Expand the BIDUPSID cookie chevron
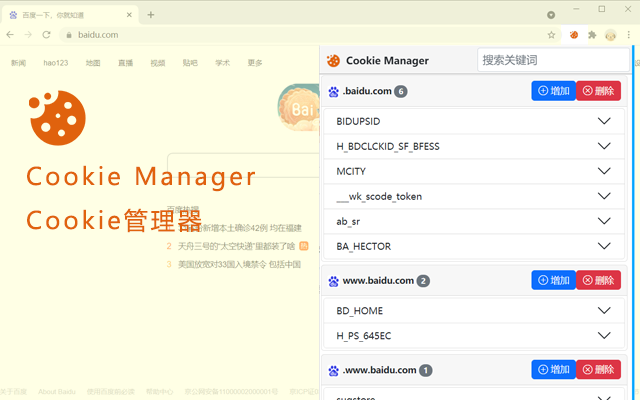 pos(604,121)
